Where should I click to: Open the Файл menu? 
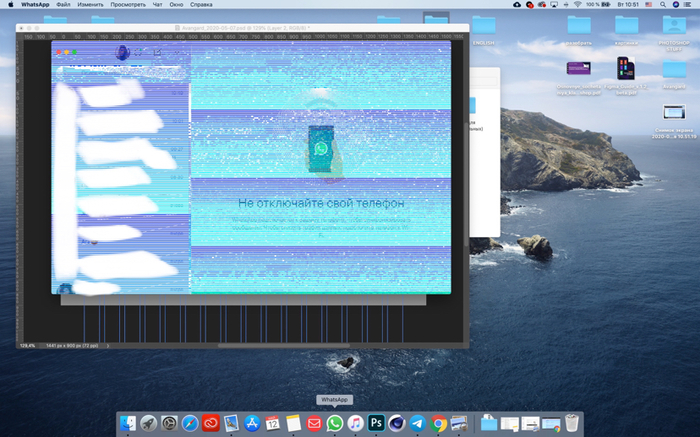tap(64, 5)
